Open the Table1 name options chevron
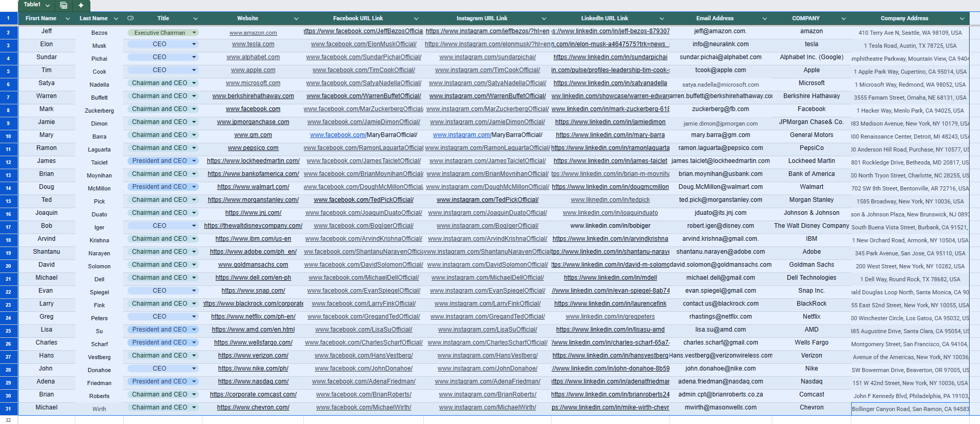The height and width of the screenshot is (424, 980). 48,5
